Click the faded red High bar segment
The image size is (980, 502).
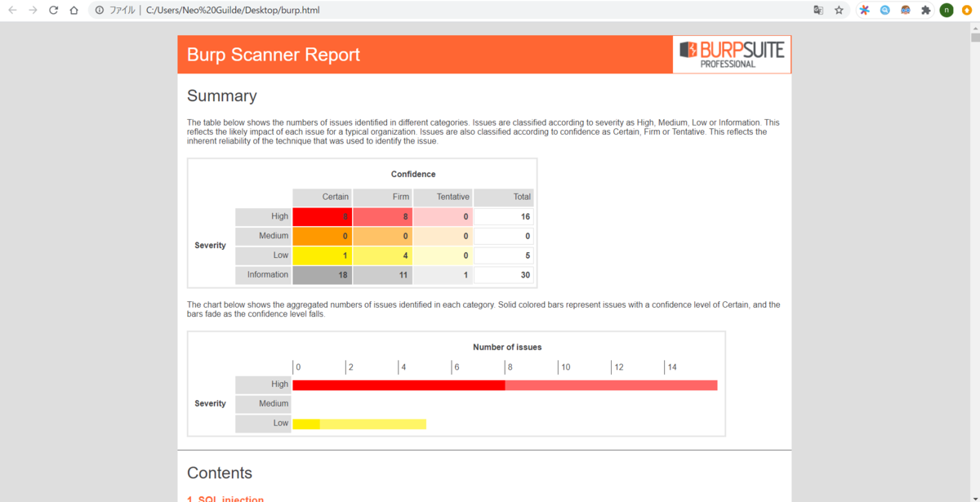coord(611,384)
